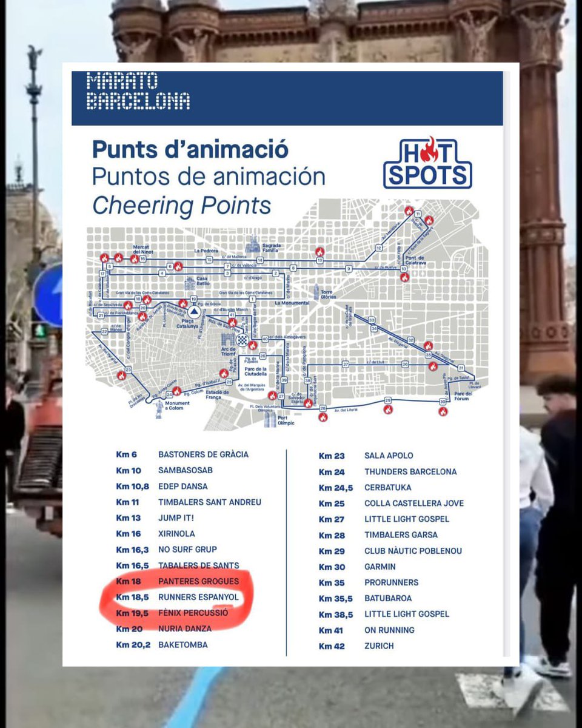The width and height of the screenshot is (582, 728).
Task: Select the Km 30 Garmin row
Action: (357, 567)
